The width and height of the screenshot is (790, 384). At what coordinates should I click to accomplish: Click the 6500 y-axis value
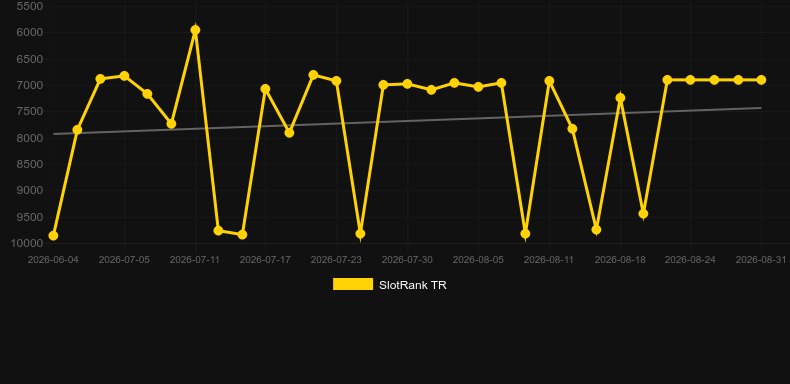click(x=30, y=59)
